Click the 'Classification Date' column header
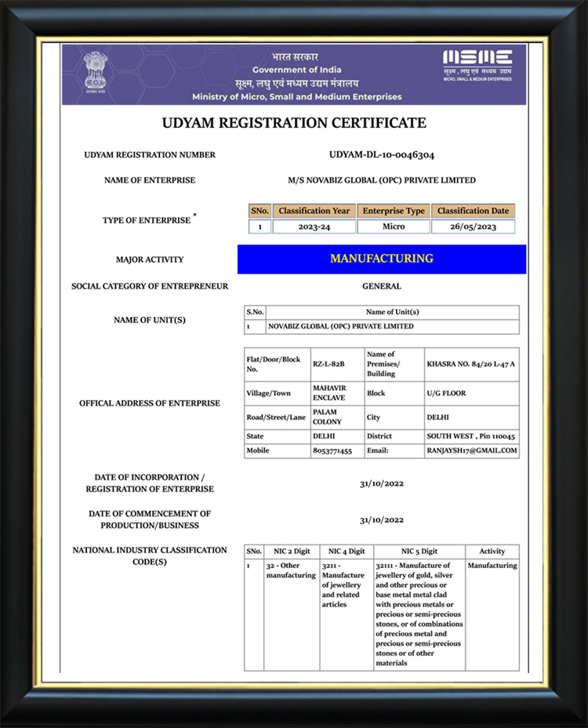588x728 pixels. pyautogui.click(x=473, y=211)
